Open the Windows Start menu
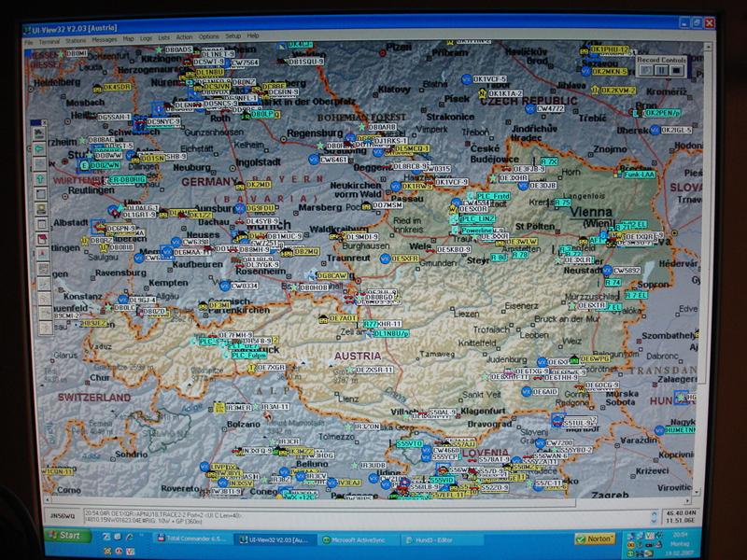Image resolution: width=747 pixels, height=560 pixels. click(67, 535)
